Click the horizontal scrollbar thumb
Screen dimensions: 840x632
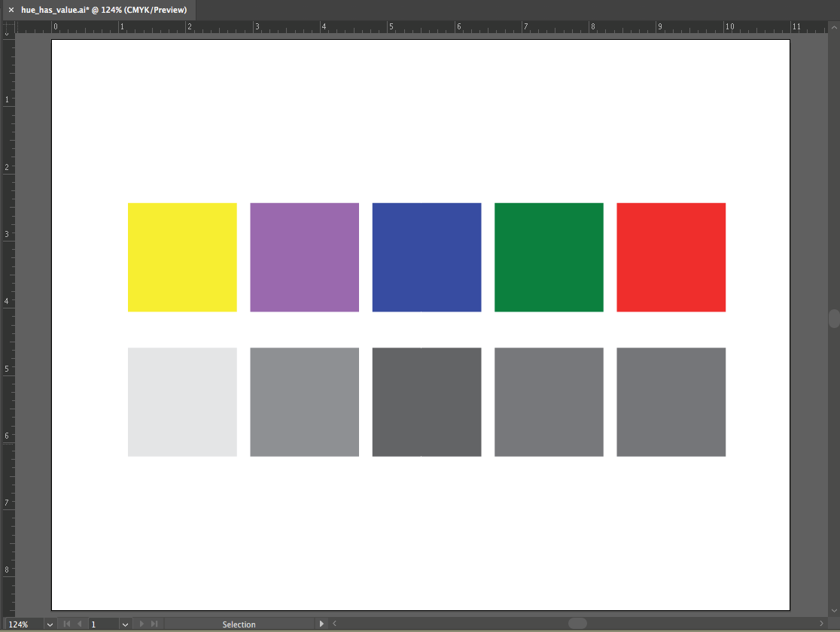tap(577, 624)
